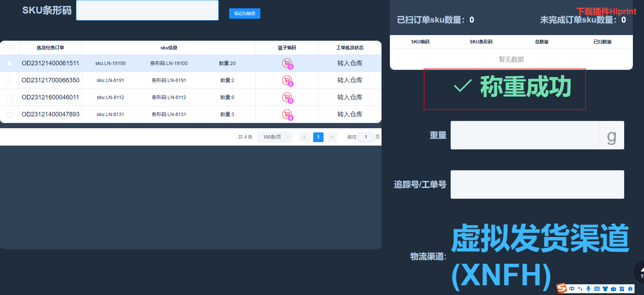Open the last IME bar icon
644x295 pixels.
tap(630, 289)
